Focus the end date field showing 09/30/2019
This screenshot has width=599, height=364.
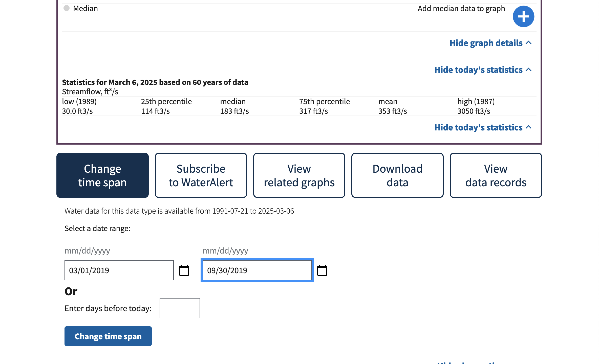tap(257, 270)
